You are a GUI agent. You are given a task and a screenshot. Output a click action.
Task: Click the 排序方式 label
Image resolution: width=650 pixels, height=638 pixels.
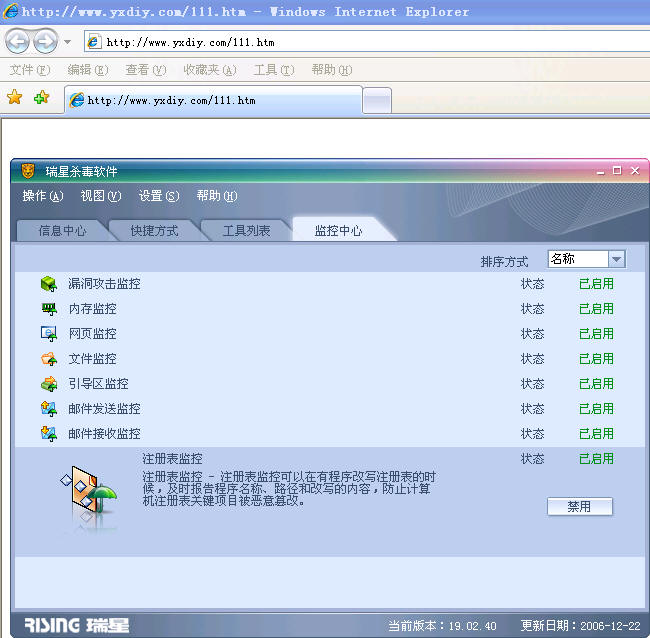coord(504,262)
